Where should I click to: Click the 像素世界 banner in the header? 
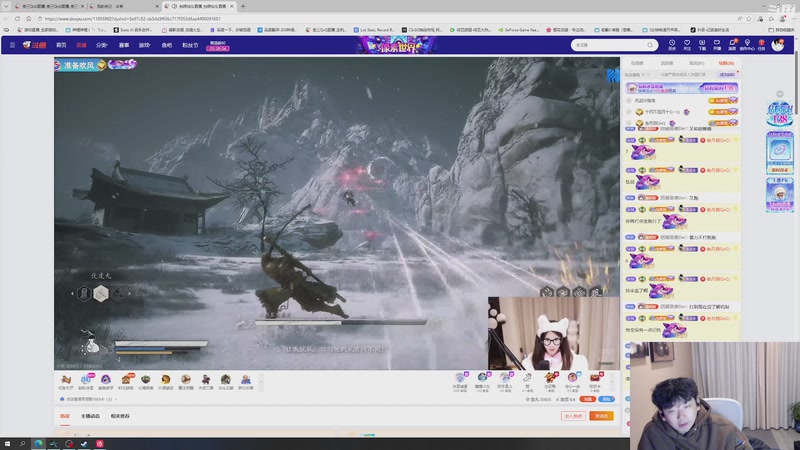[x=397, y=45]
